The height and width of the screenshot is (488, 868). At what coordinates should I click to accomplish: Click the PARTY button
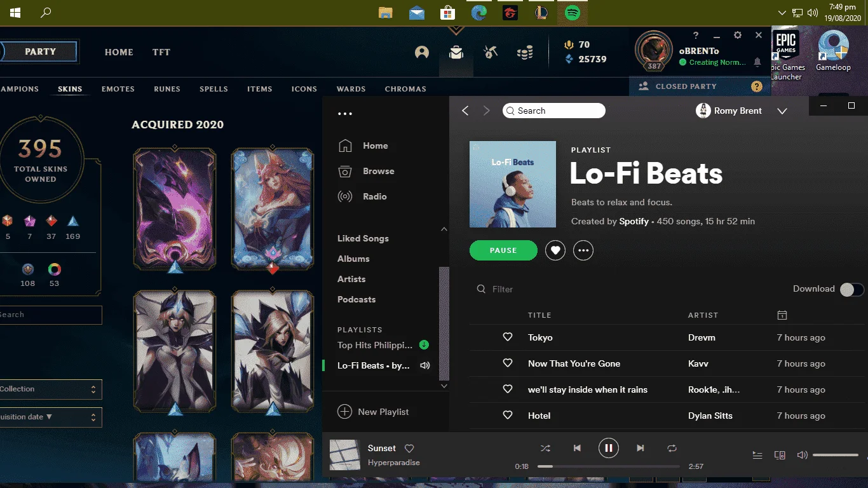coord(39,51)
